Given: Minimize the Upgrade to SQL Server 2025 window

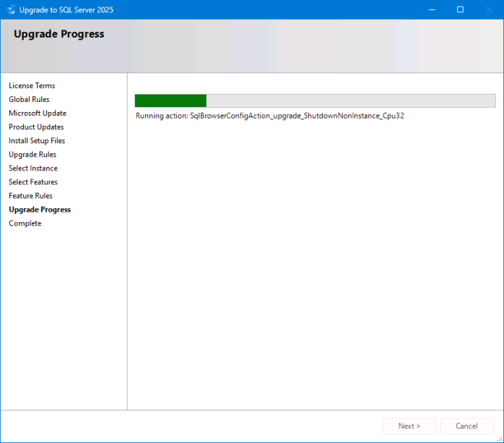Looking at the screenshot, I should (432, 9).
